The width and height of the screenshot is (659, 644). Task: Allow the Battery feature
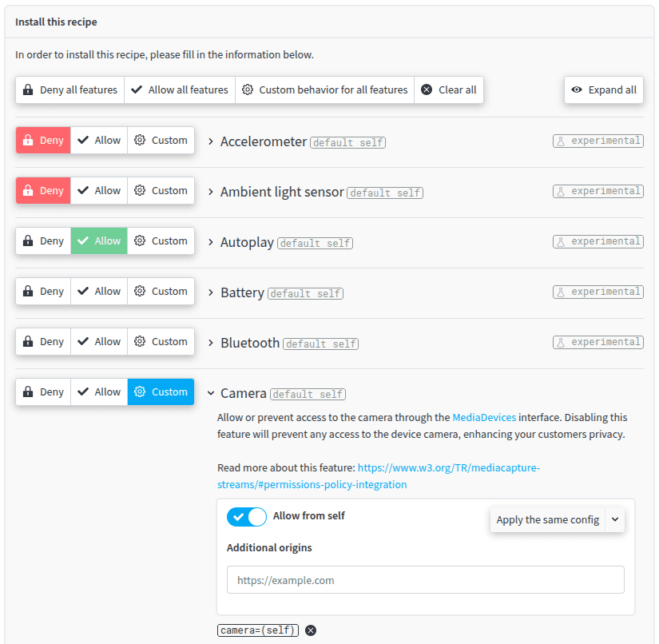(99, 291)
